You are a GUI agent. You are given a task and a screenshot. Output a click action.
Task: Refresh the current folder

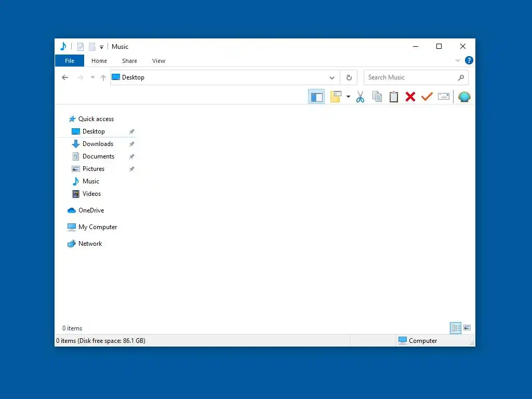point(349,78)
